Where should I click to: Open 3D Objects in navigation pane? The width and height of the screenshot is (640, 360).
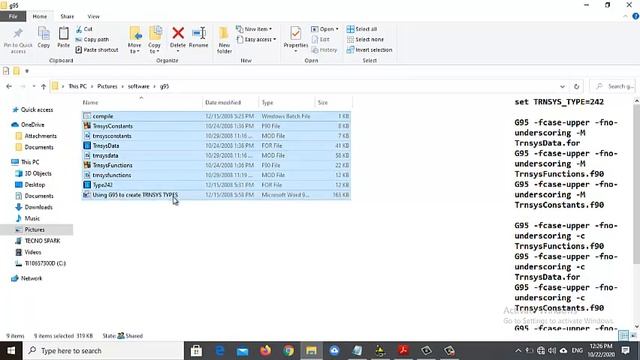(34, 173)
